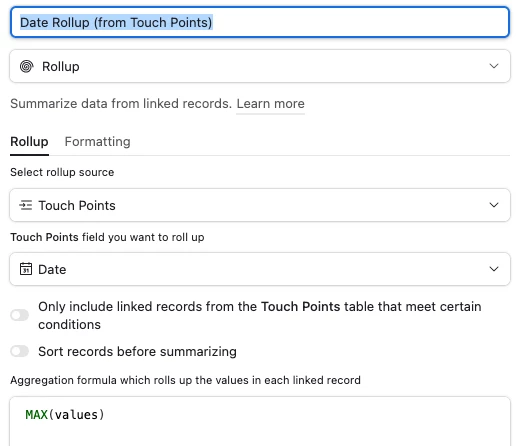
Task: Enable filtering linked records by conditions toggle
Action: [x=20, y=315]
